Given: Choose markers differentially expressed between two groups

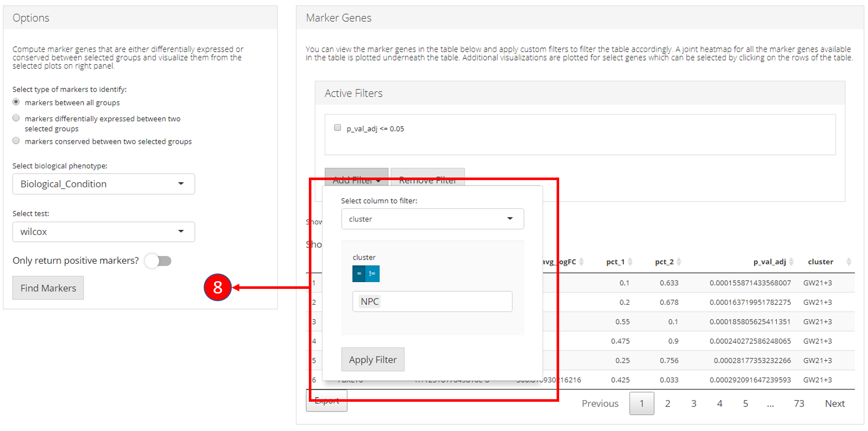Looking at the screenshot, I should [16, 119].
